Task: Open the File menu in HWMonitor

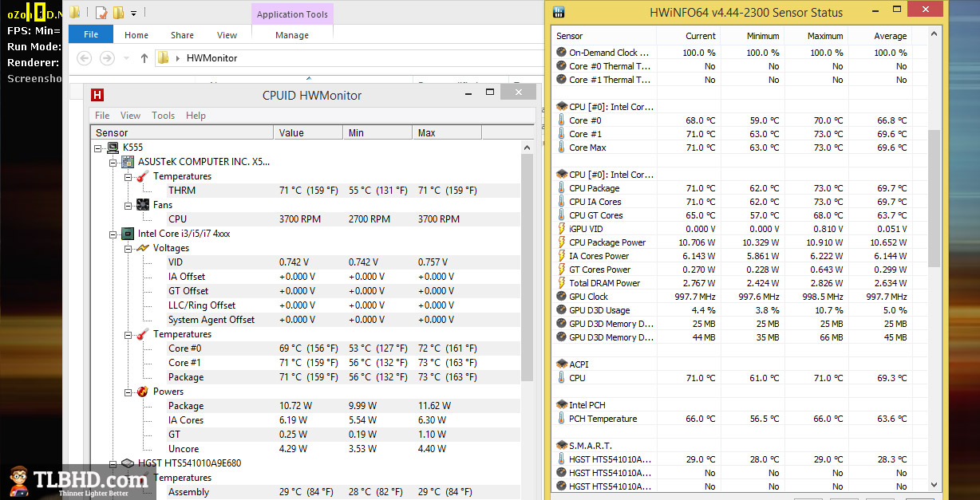Action: coord(102,116)
